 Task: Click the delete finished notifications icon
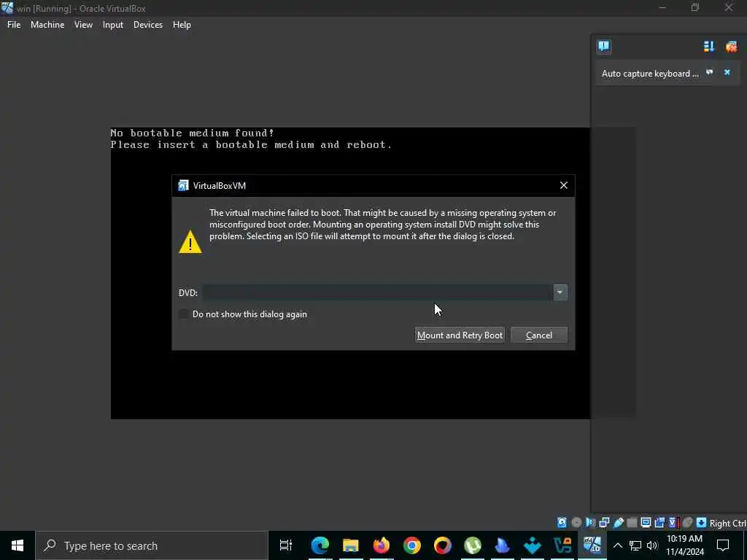(x=731, y=46)
